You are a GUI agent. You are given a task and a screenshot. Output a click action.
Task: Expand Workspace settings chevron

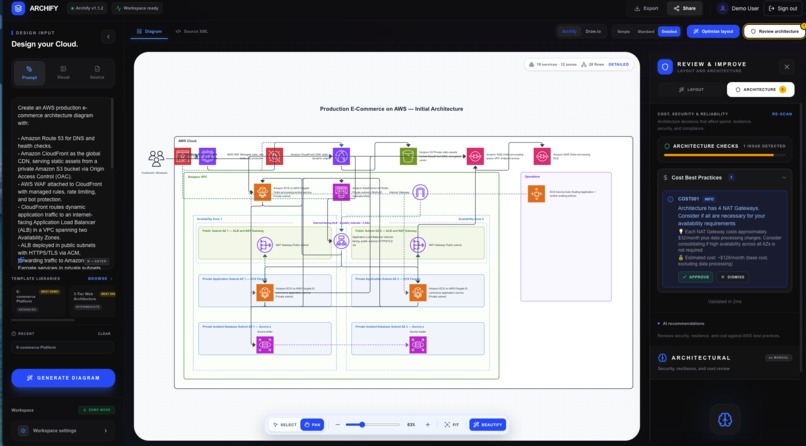tap(106, 431)
